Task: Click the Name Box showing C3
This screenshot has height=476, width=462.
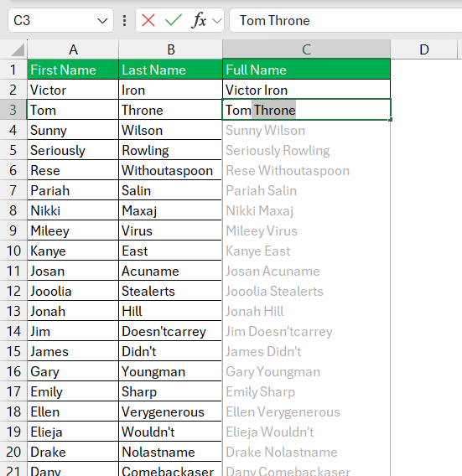Action: click(60, 20)
